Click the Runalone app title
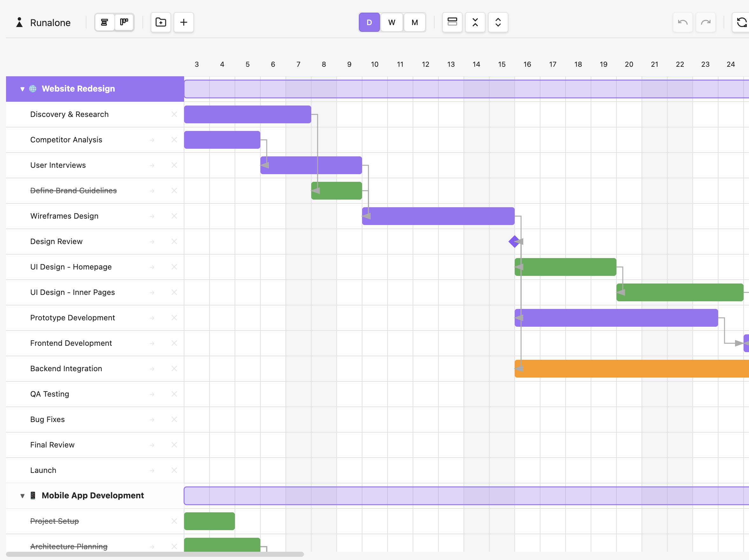 pyautogui.click(x=50, y=23)
